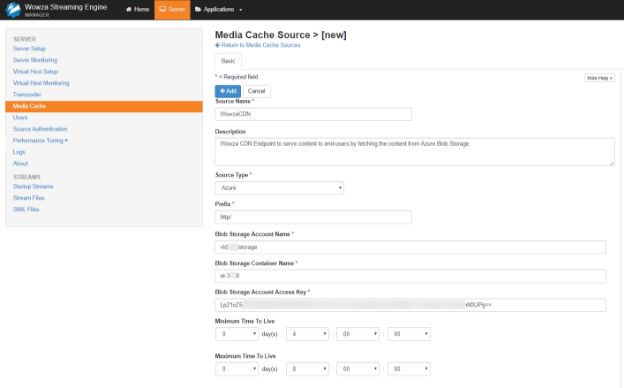Click the Wowza Streaming Engine logo icon
Viewport: 624px width, 388px height.
(13, 10)
